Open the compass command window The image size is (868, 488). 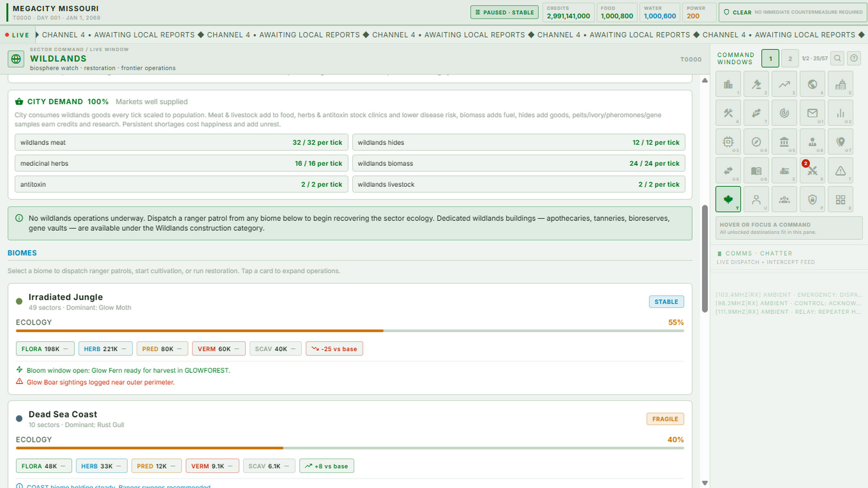(x=756, y=142)
